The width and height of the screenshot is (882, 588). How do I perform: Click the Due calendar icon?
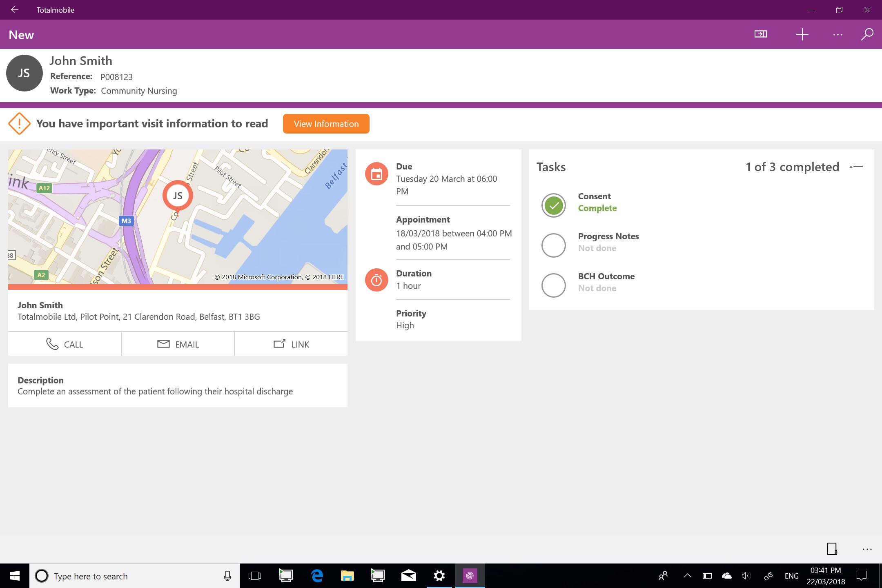pyautogui.click(x=376, y=174)
